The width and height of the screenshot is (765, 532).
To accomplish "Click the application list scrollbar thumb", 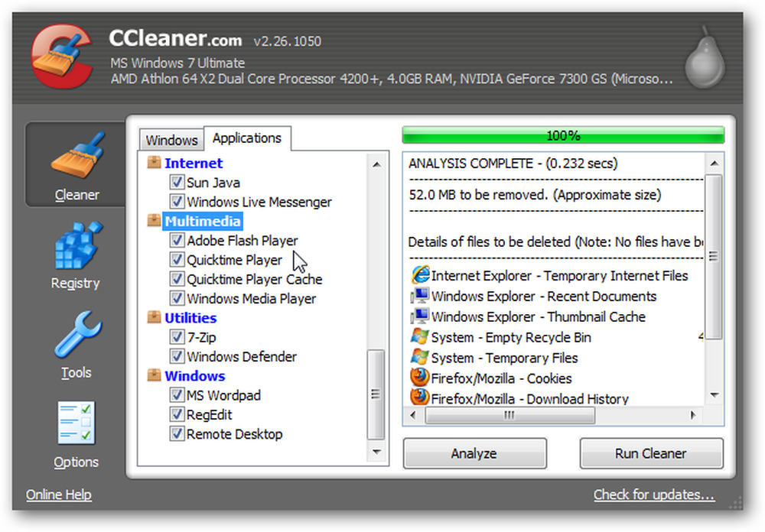I will coord(376,394).
